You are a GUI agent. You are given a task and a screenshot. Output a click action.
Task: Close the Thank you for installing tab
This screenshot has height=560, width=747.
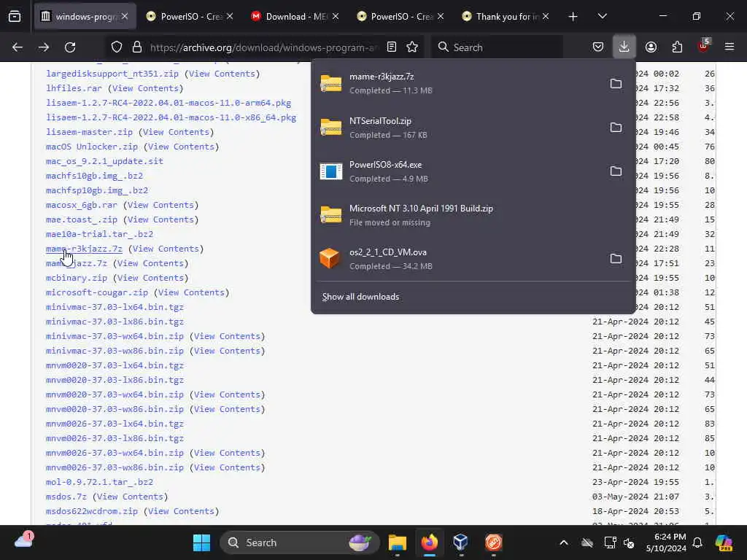pyautogui.click(x=546, y=17)
